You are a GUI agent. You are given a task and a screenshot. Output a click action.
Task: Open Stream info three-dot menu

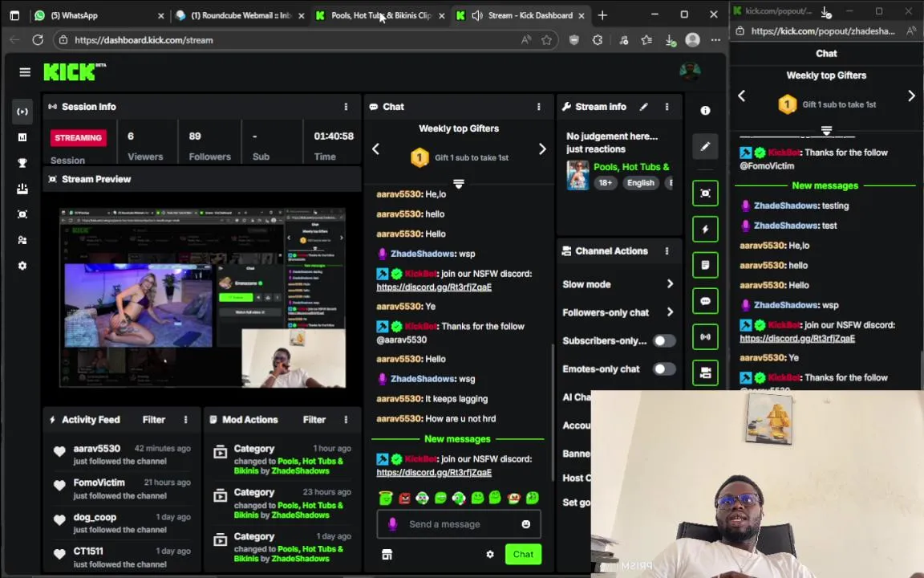pos(667,107)
